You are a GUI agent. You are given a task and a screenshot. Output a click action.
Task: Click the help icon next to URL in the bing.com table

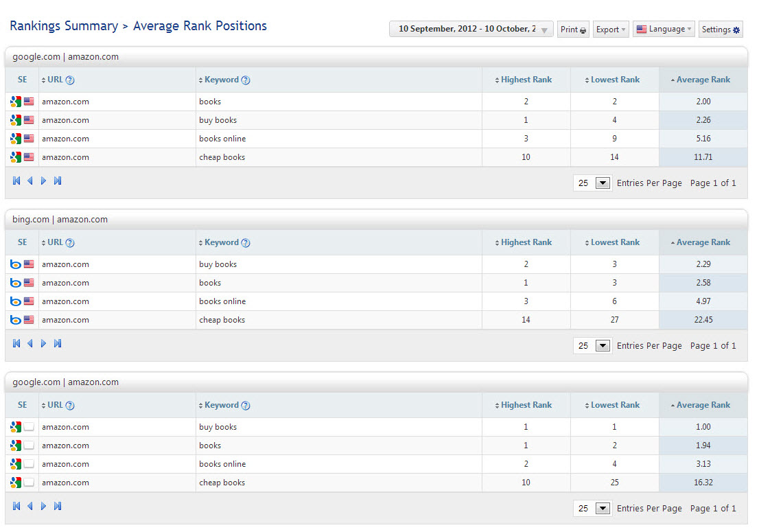tap(70, 243)
